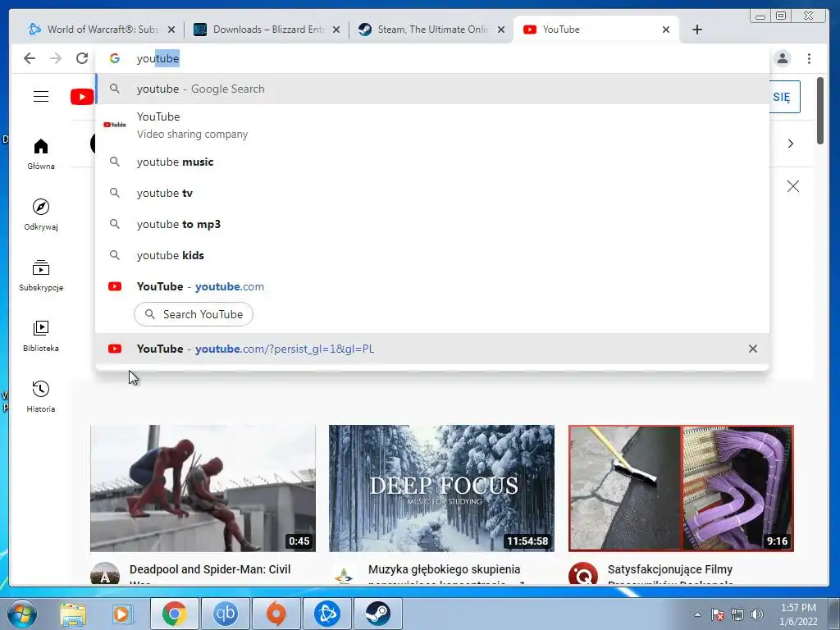Click the volume speaker tray icon
Screen dimensions: 840x630
coord(757,614)
